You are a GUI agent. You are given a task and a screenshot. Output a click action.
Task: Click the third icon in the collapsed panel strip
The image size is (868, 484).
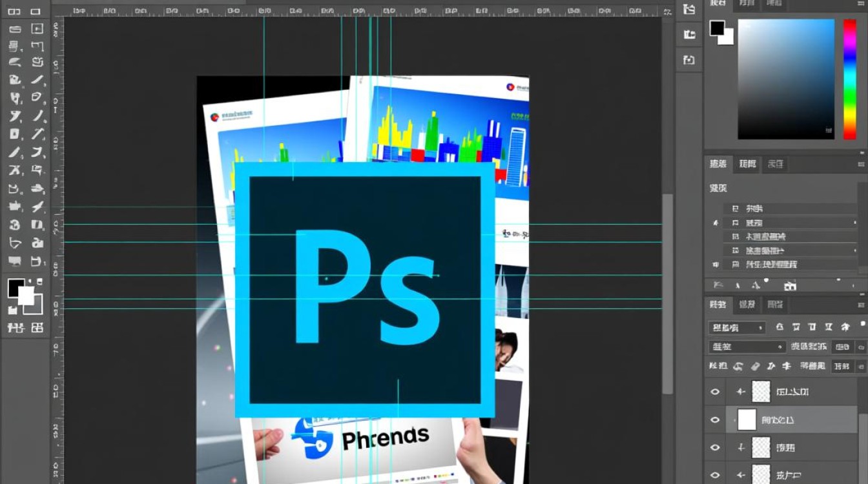pos(689,60)
